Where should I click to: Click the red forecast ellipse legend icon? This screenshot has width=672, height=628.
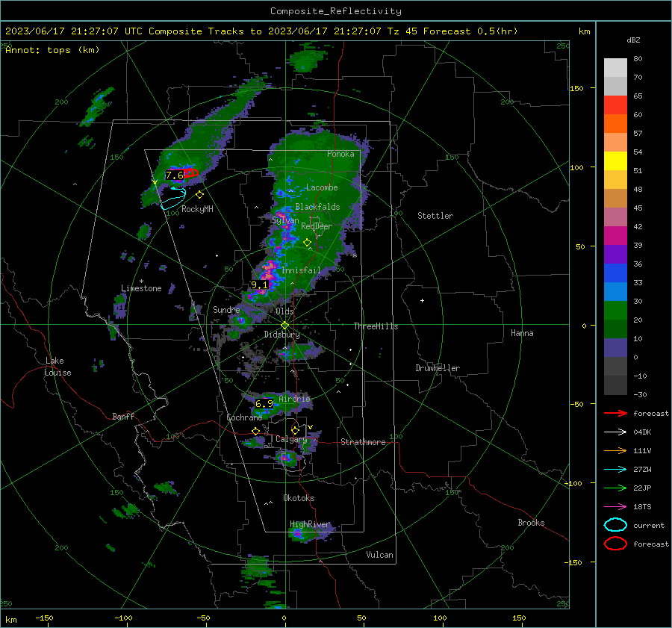tap(615, 544)
